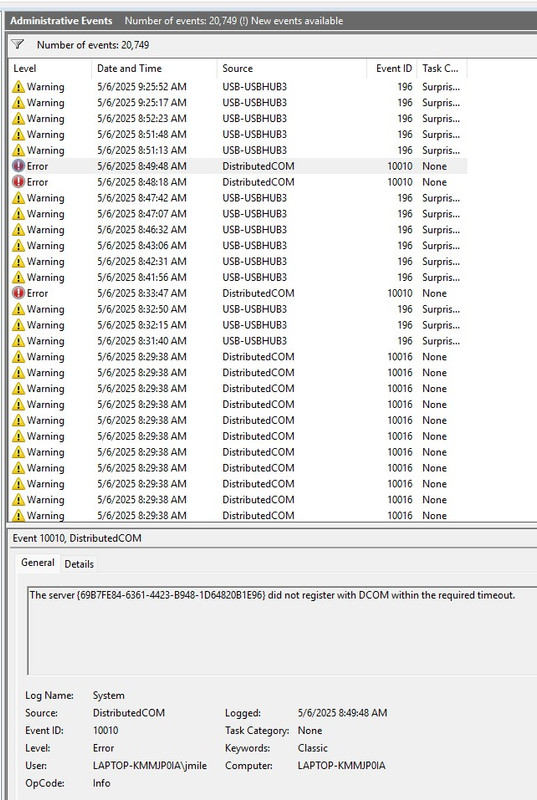Sort by Task Category column header
Viewport: 537px width, 800px height.
coord(442,68)
